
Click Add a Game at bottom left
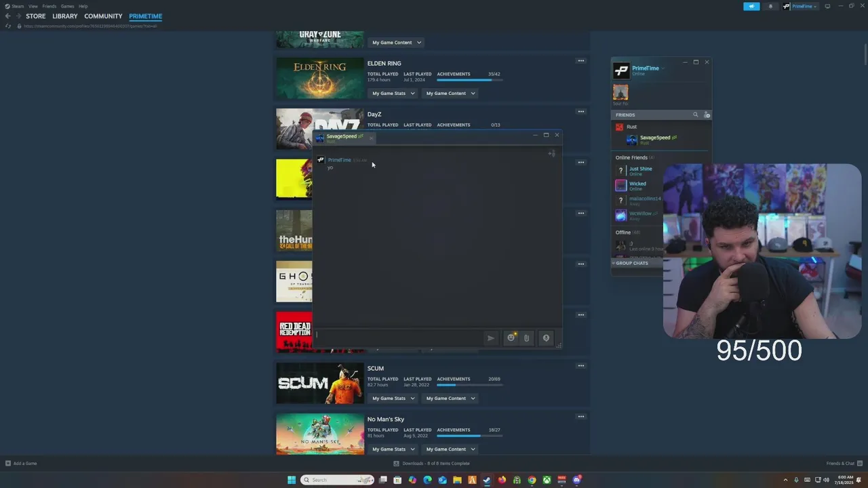click(21, 464)
